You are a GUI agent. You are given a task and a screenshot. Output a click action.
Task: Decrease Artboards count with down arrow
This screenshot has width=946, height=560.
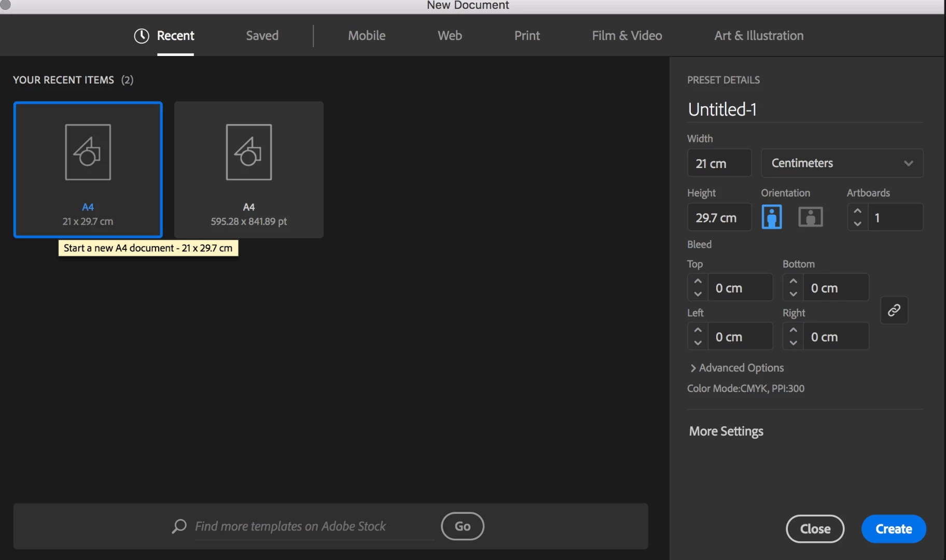pyautogui.click(x=858, y=223)
